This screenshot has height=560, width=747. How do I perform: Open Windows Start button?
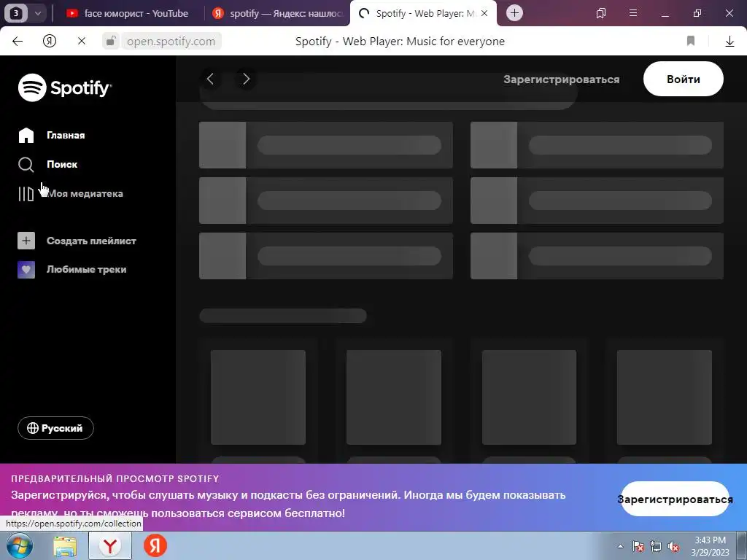[x=19, y=545]
